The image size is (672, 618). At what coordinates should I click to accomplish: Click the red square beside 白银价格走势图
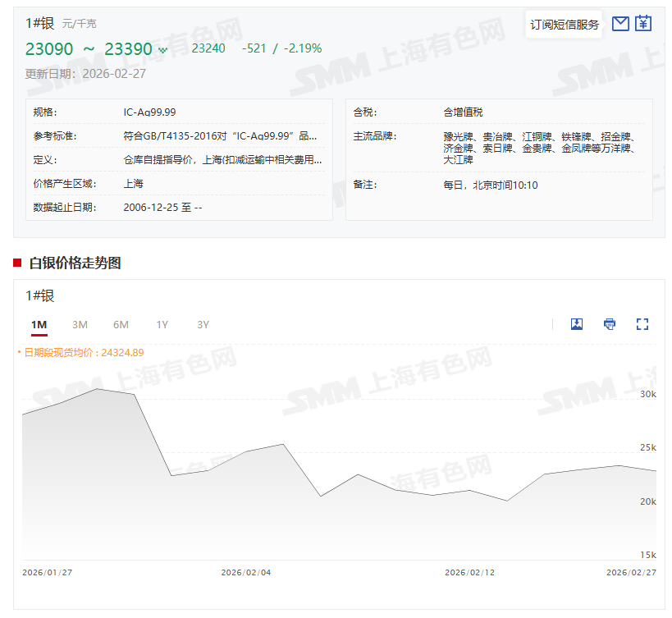17,263
